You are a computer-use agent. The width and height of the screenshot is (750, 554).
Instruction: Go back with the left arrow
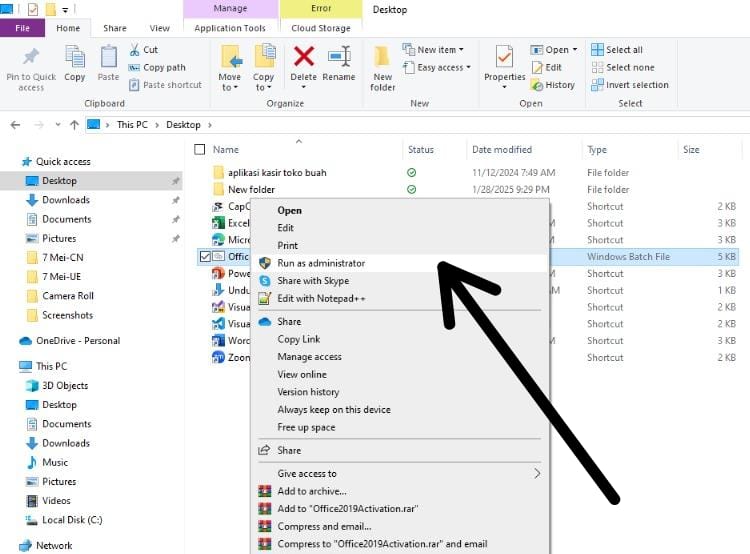(15, 125)
